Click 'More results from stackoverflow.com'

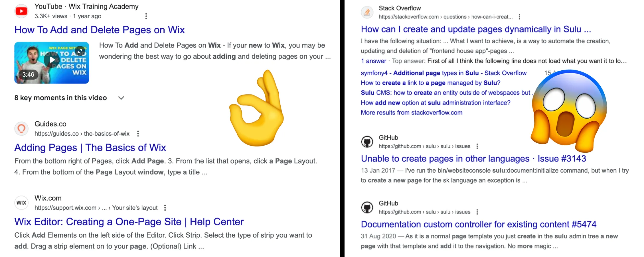click(412, 113)
